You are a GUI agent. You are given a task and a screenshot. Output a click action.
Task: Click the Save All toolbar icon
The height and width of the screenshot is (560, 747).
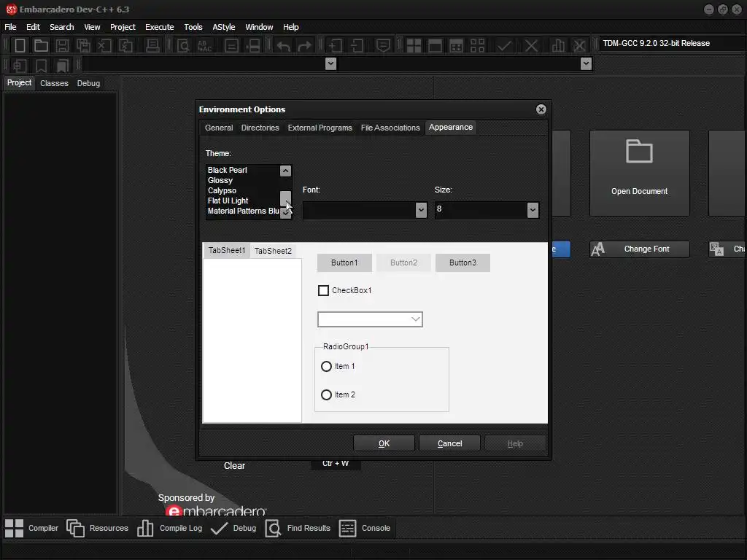(x=83, y=46)
